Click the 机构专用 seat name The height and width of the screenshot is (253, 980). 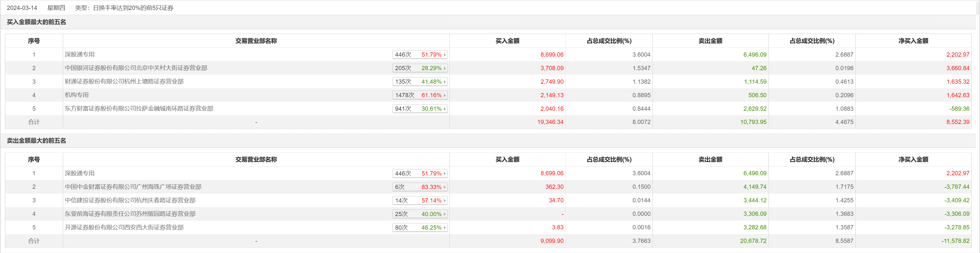click(76, 95)
